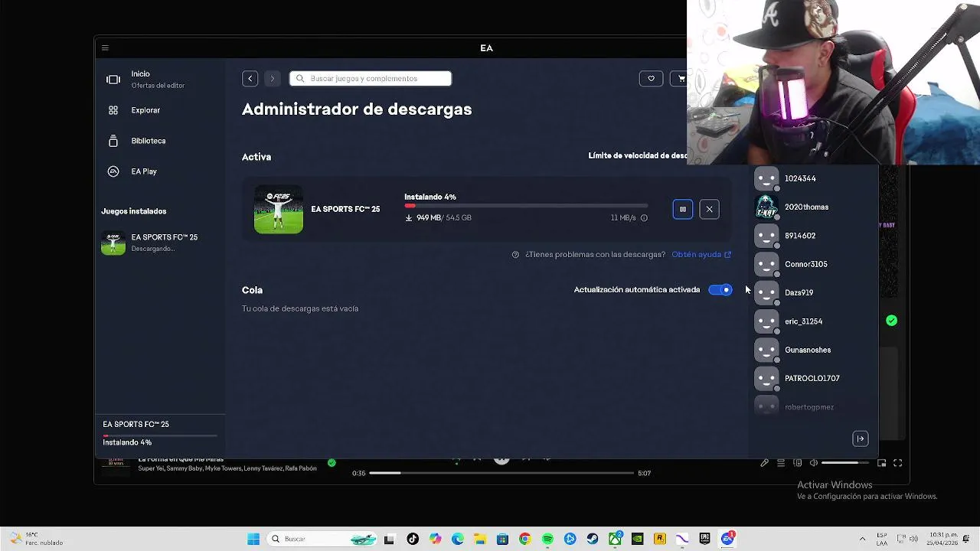Screen dimensions: 980x551
Task: Open NVIDIA app from the taskbar
Action: [x=637, y=539]
